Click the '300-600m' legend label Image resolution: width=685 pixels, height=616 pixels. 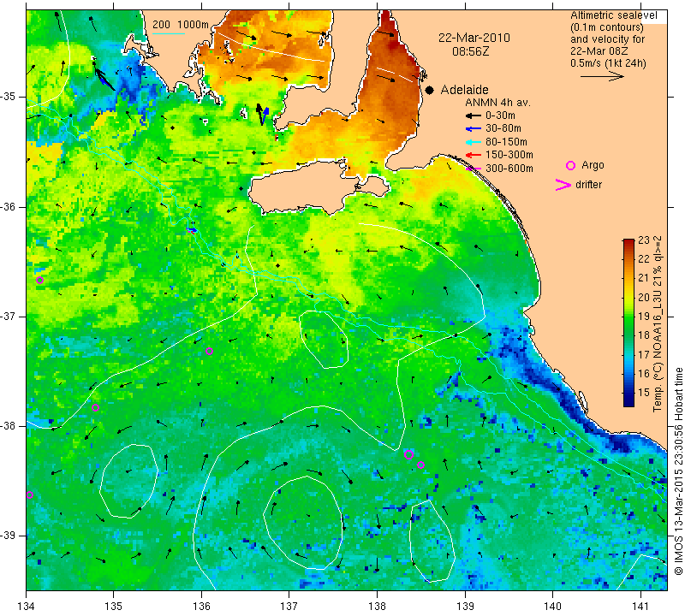click(x=509, y=169)
